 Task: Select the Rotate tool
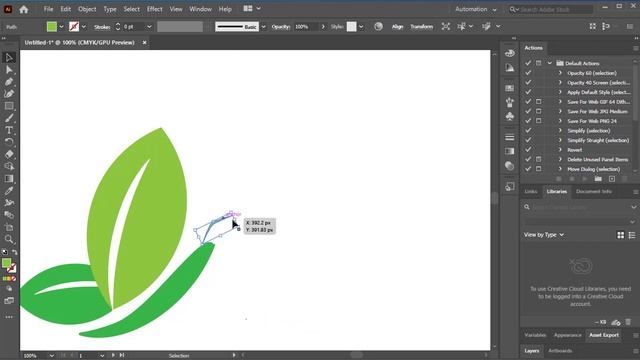coord(9,142)
